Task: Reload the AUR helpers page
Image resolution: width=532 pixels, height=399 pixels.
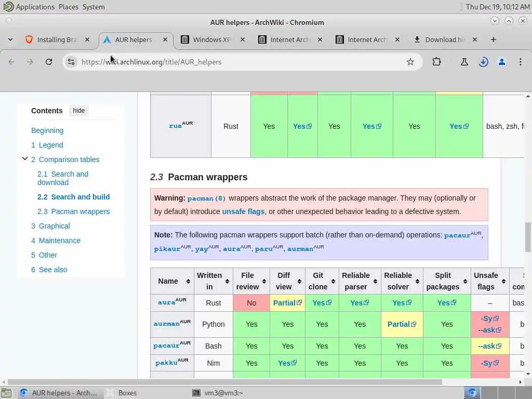Action: pyautogui.click(x=49, y=62)
